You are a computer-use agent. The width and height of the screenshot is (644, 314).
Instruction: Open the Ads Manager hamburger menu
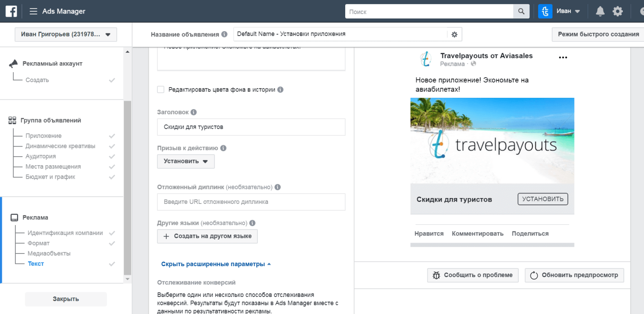click(x=33, y=11)
